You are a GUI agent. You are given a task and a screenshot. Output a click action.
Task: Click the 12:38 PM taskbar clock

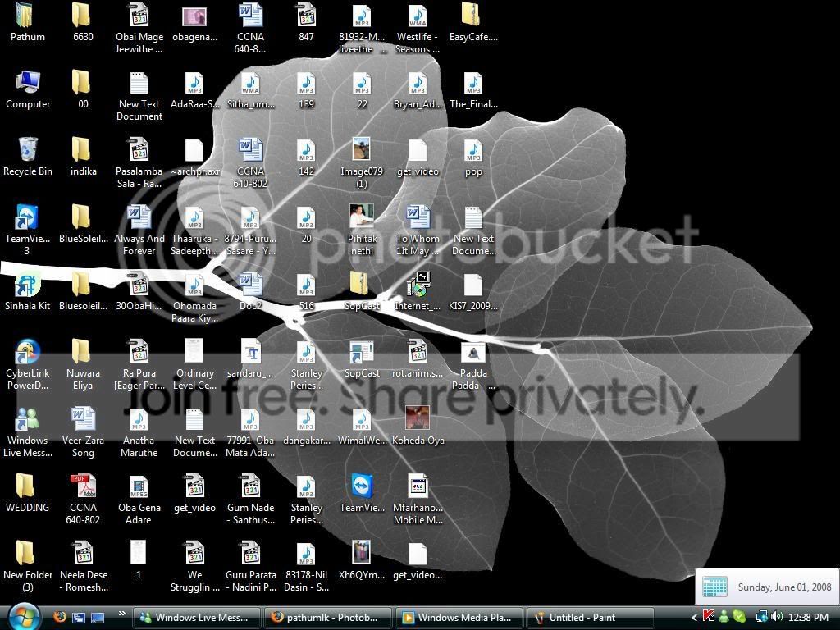808,618
